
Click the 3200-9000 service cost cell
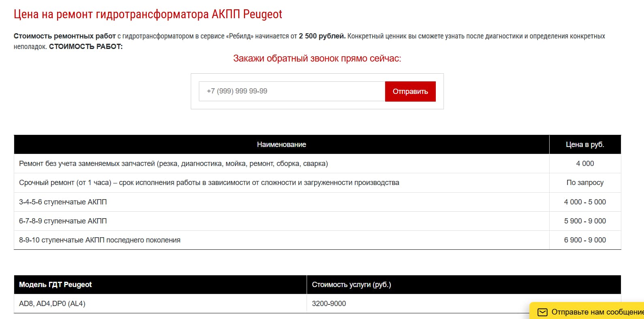tap(464, 304)
